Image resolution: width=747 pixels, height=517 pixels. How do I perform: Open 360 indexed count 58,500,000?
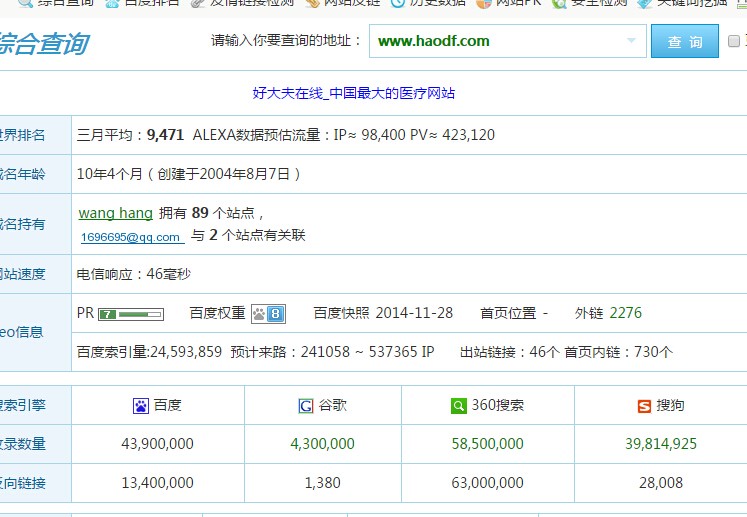pos(487,444)
